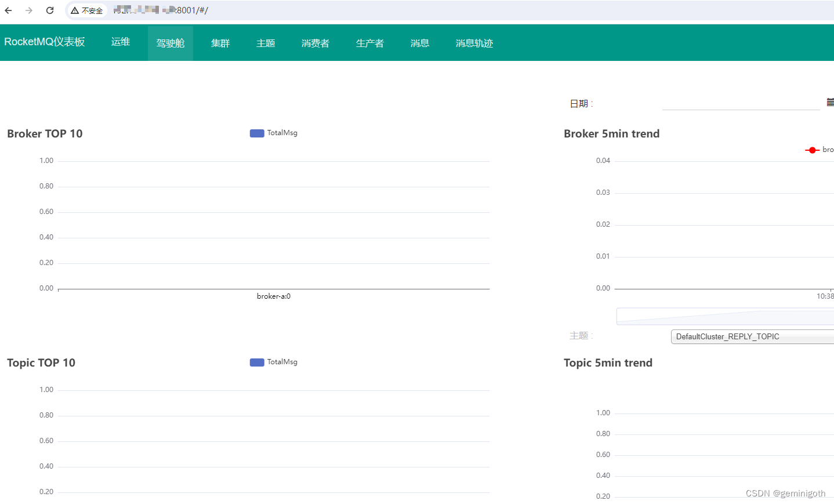This screenshot has height=504, width=834.
Task: Click the 不安全 security warning badge
Action: click(x=87, y=10)
